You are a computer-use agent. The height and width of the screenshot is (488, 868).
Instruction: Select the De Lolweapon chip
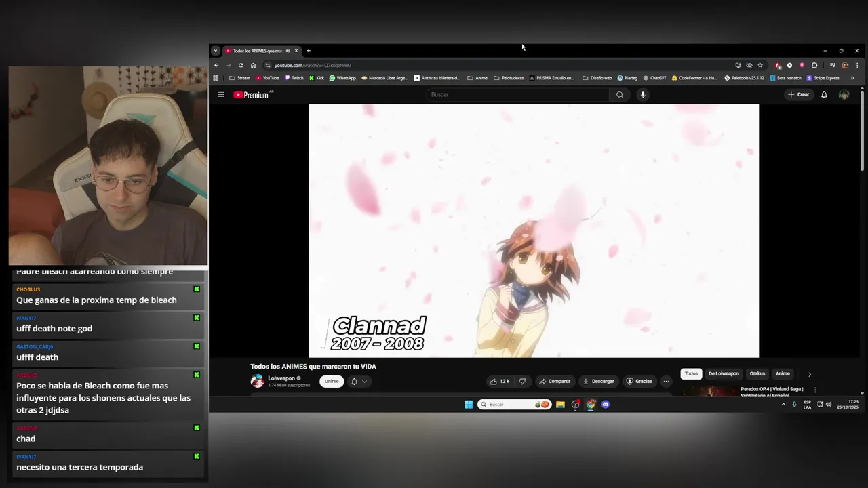[724, 374]
